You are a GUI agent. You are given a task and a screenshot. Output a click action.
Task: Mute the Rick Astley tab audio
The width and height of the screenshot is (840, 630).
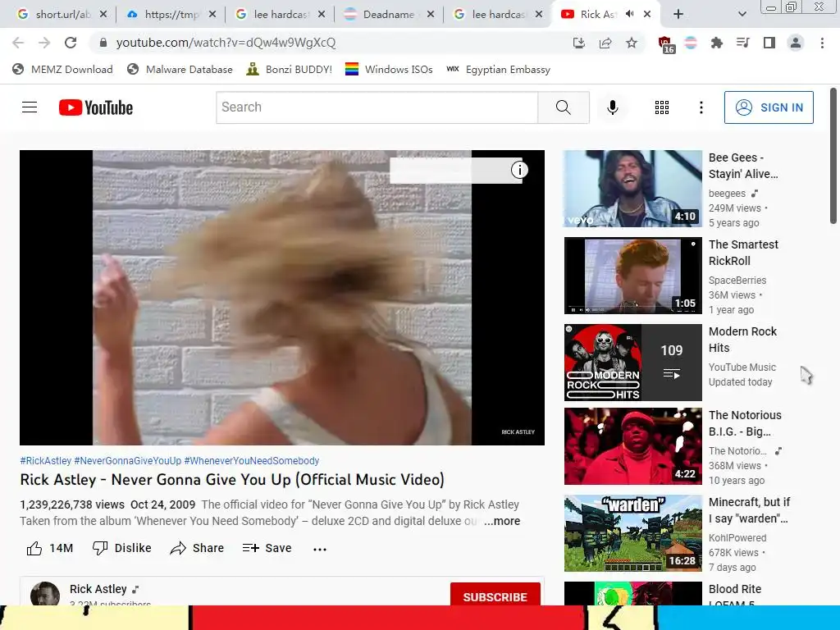coord(629,14)
